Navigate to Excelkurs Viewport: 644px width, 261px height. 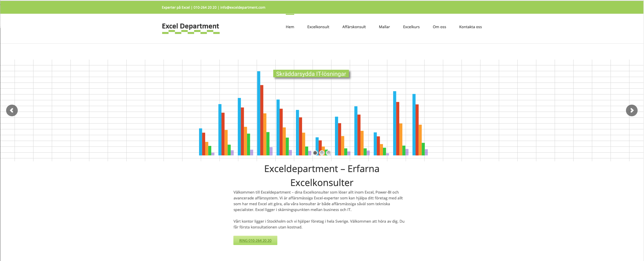[411, 27]
